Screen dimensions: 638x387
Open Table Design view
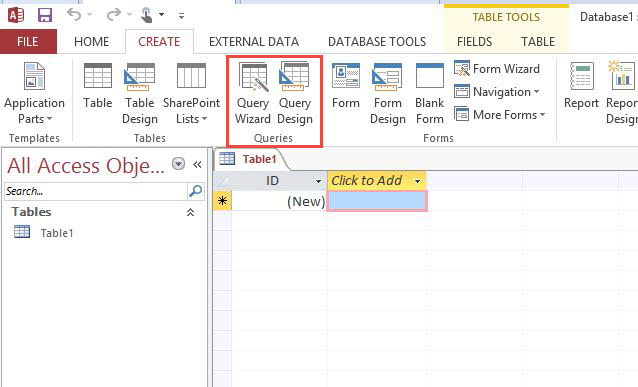tap(140, 93)
